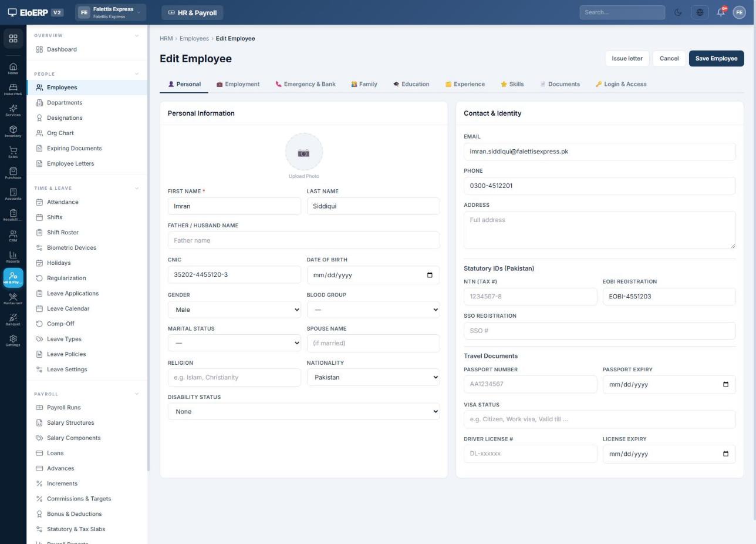Open the Services module icon

point(13,110)
